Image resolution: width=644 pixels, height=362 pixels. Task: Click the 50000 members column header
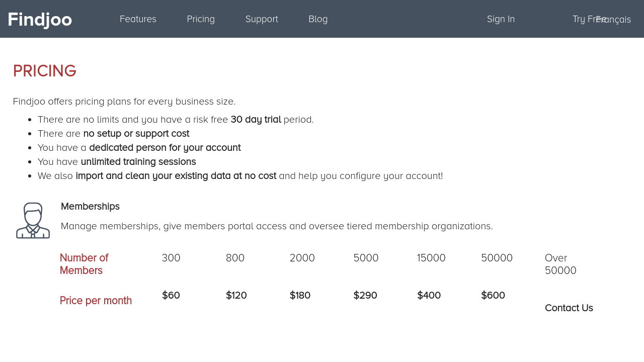(x=497, y=258)
